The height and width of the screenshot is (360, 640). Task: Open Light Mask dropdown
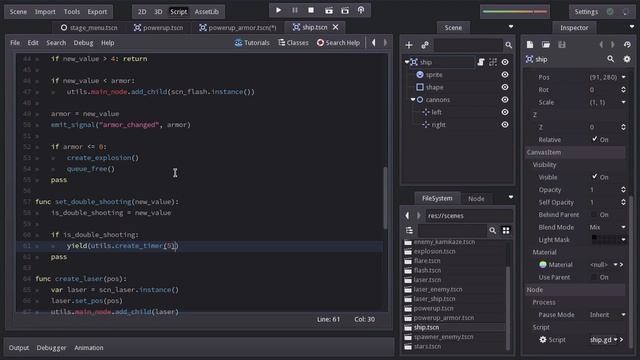(x=623, y=240)
